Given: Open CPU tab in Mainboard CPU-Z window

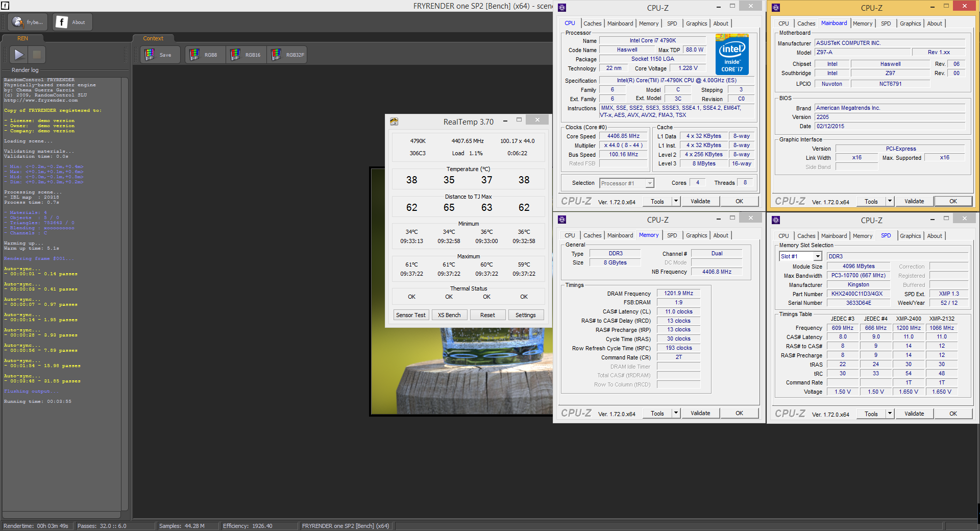Looking at the screenshot, I should (x=783, y=23).
